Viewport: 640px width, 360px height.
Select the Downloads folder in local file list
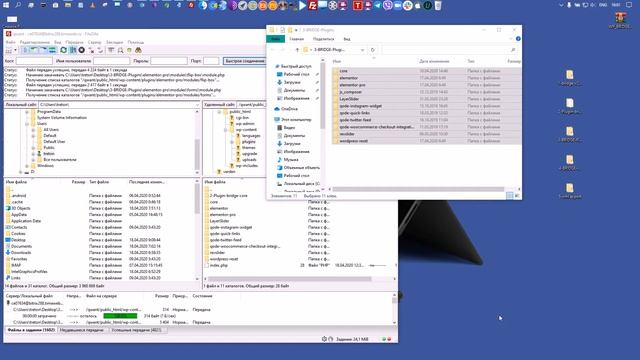coord(21,253)
